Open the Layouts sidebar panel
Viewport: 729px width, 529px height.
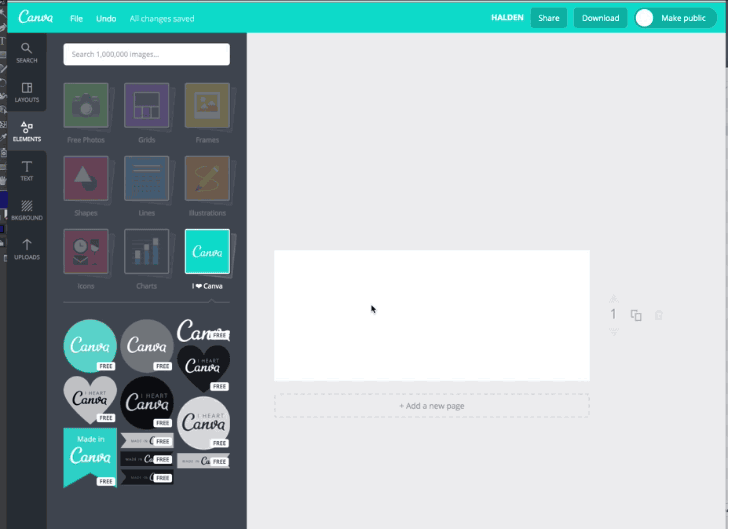27,92
